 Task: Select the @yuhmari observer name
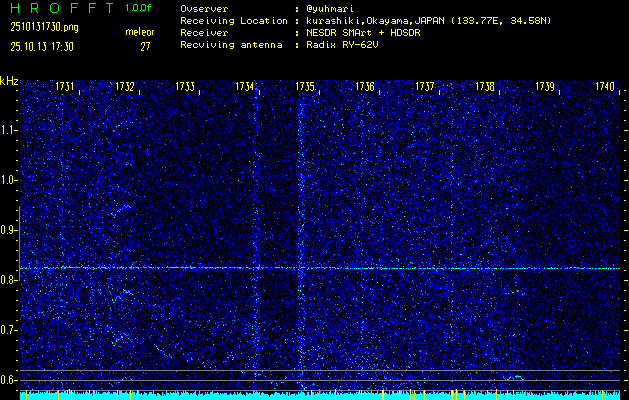click(x=337, y=9)
